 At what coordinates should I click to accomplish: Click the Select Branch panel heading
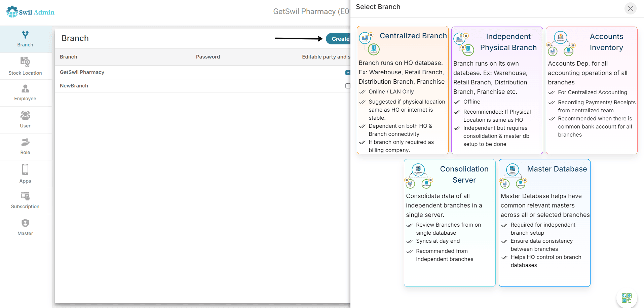point(378,7)
